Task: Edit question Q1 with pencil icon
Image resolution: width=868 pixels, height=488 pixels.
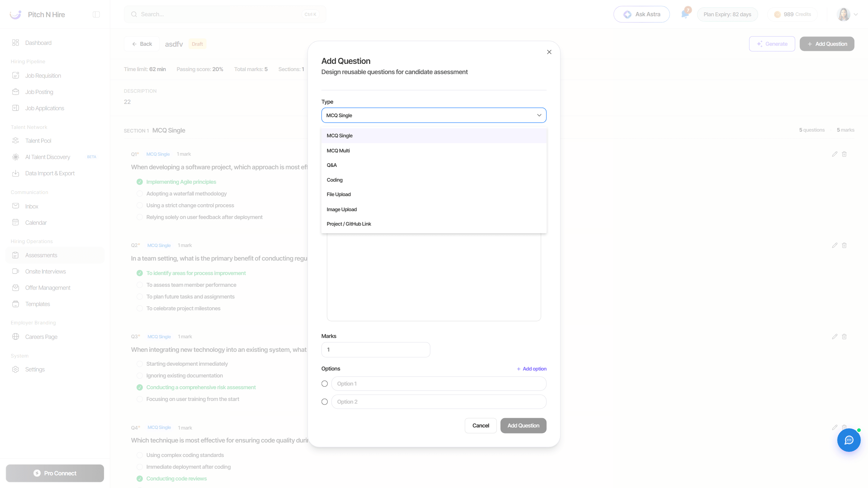Action: [x=835, y=154]
